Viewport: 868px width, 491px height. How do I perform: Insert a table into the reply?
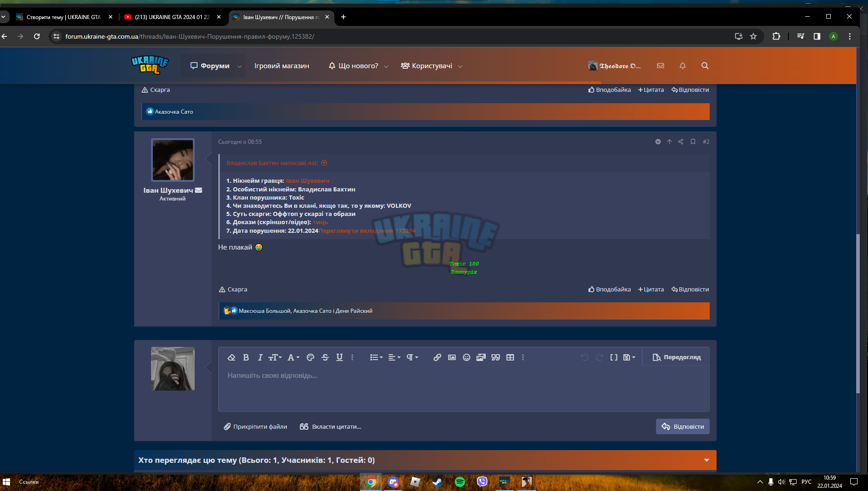click(510, 357)
